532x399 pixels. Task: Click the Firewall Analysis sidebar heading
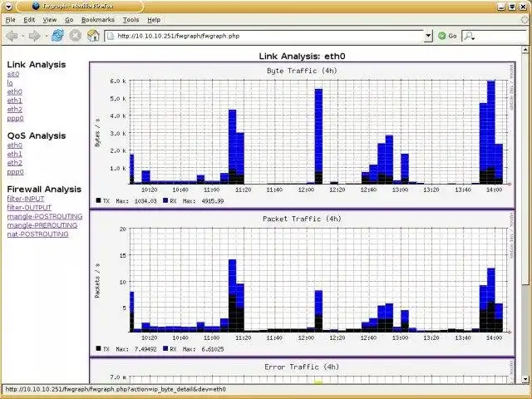[x=44, y=190]
